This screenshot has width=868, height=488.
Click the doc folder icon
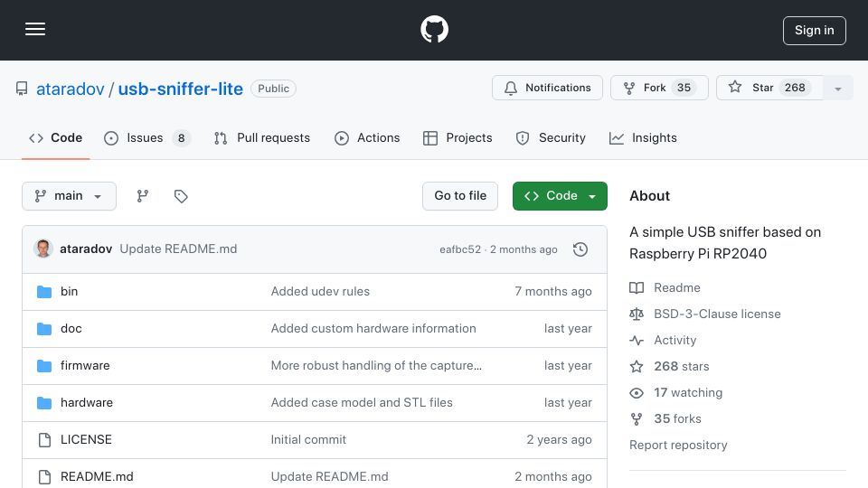[44, 329]
